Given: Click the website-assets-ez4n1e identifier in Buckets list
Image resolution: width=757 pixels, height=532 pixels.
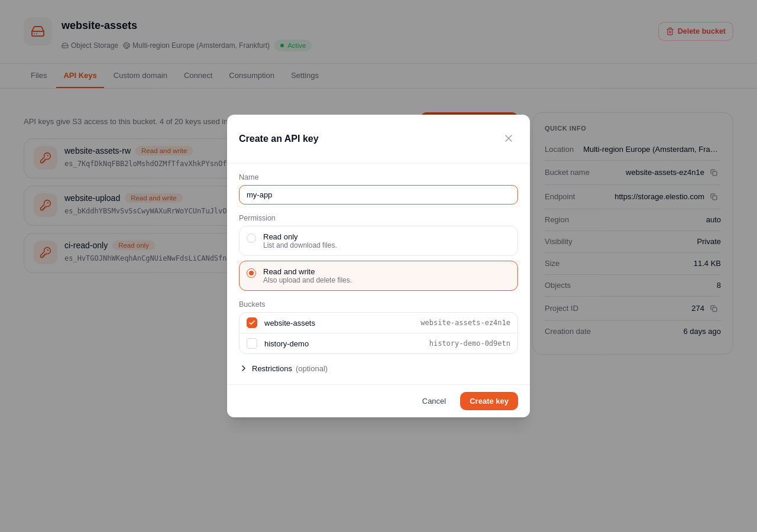Looking at the screenshot, I should [465, 323].
